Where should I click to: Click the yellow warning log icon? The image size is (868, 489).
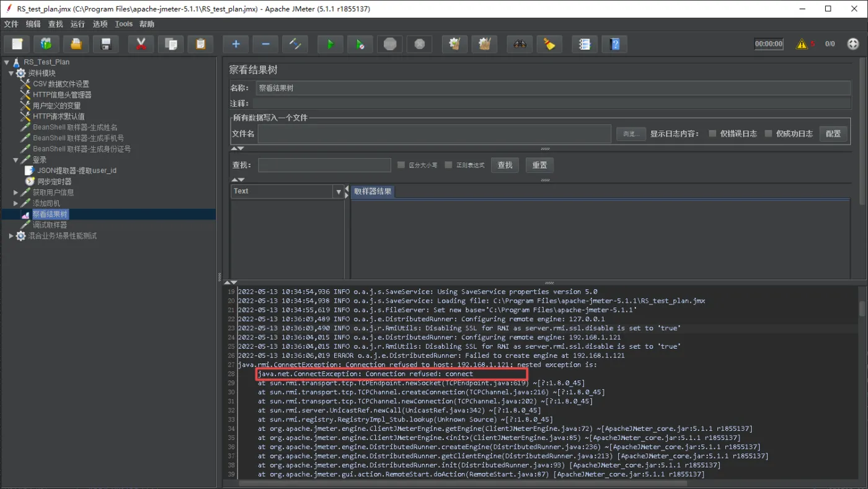(802, 44)
